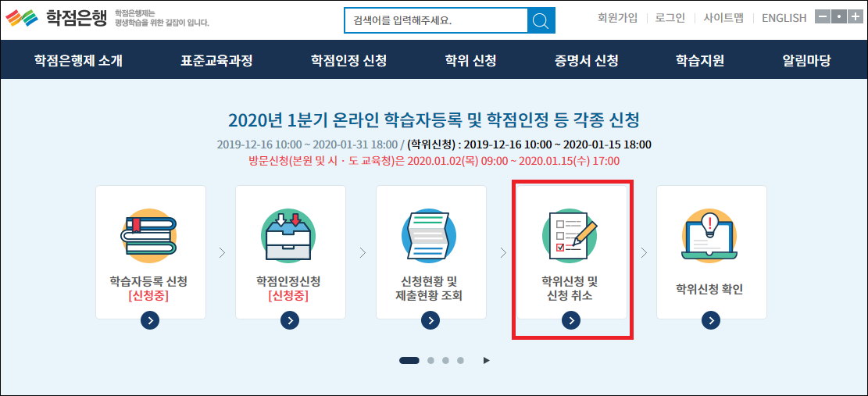This screenshot has width=868, height=396.
Task: Select the third carousel page dot
Action: tap(445, 360)
